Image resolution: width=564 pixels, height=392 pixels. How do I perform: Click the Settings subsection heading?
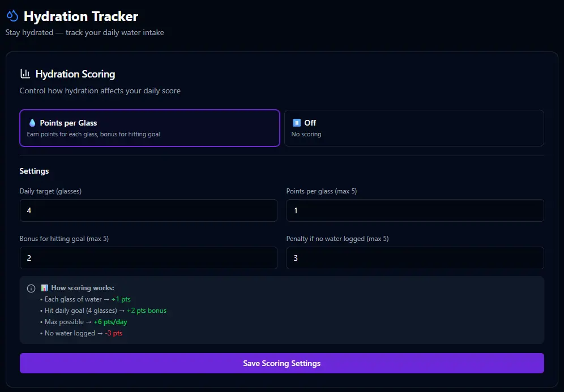34,171
